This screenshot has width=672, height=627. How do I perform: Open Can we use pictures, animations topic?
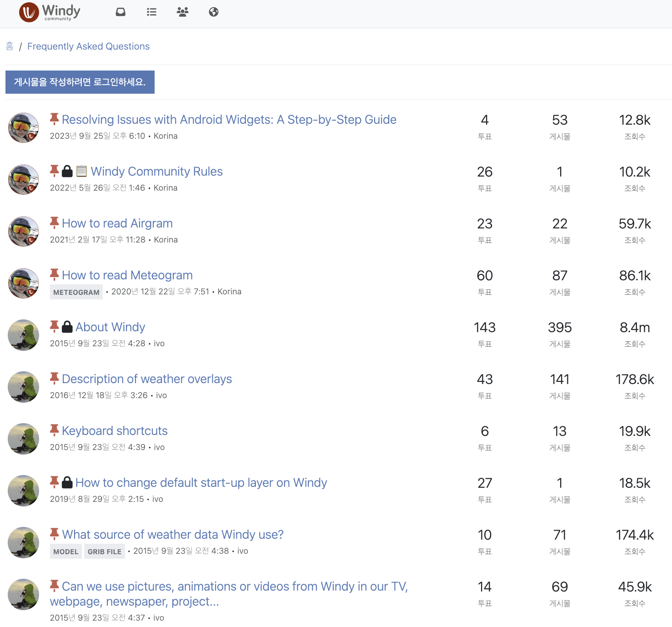coord(229,594)
